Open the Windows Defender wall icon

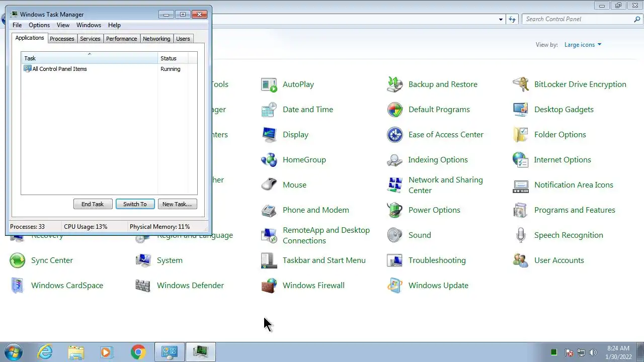tap(143, 286)
